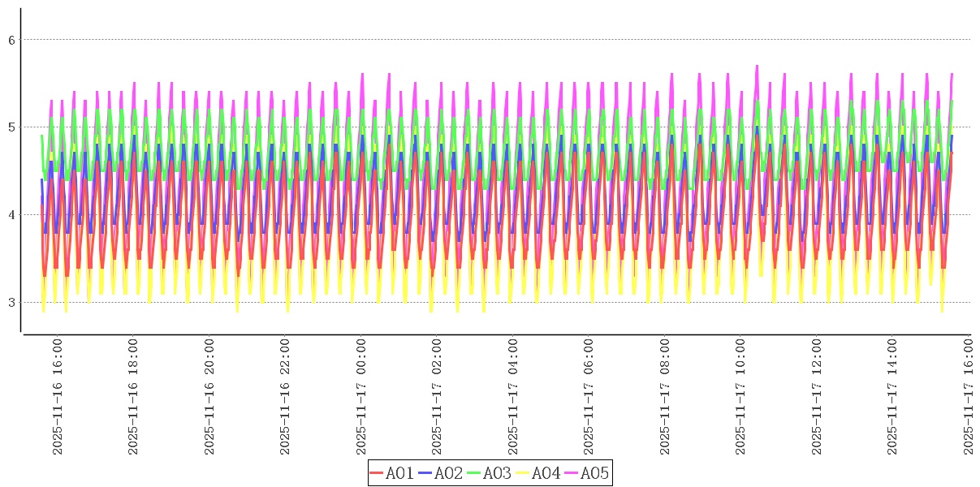Toggle the A03 series legend text
980x487 pixels.
[497, 473]
